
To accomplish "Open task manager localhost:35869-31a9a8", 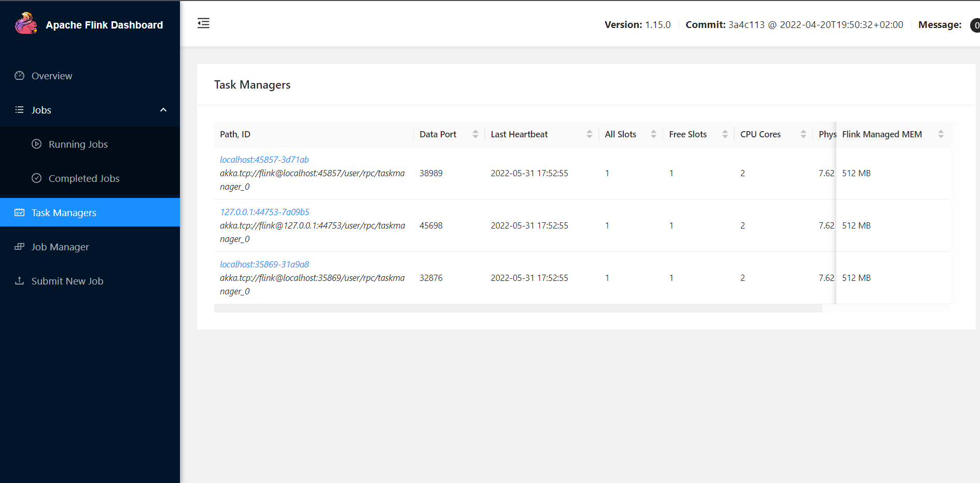I will 264,264.
